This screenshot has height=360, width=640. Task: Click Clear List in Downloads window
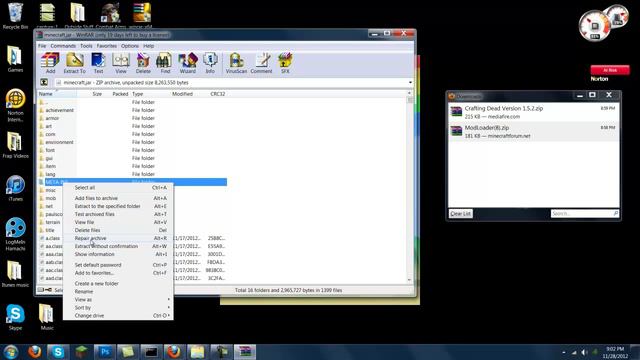pyautogui.click(x=460, y=213)
